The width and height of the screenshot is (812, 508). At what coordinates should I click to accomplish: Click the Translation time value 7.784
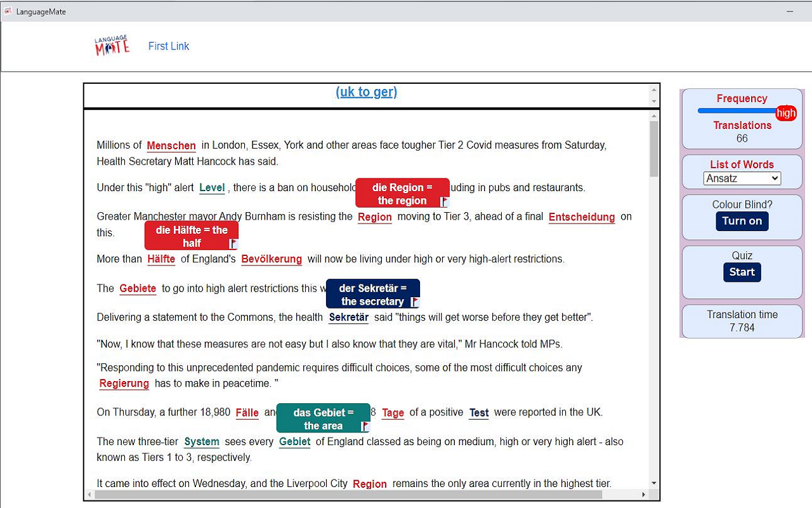(742, 328)
